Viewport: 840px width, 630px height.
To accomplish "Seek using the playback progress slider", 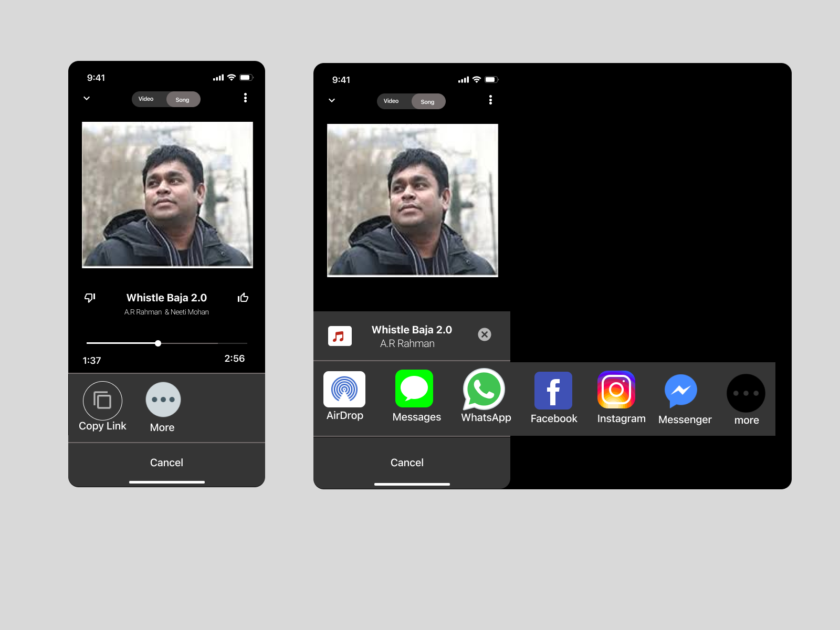I will click(158, 343).
